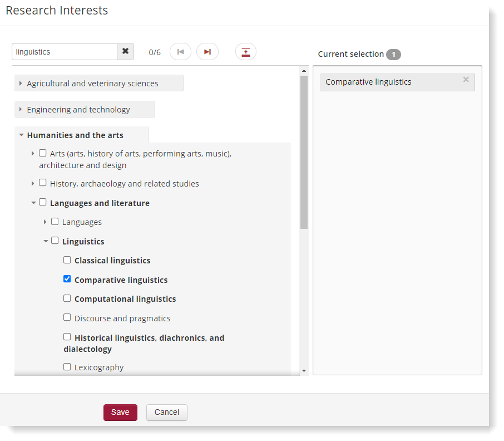
Task: Tick the Classical linguistics checkbox
Action: coord(67,260)
